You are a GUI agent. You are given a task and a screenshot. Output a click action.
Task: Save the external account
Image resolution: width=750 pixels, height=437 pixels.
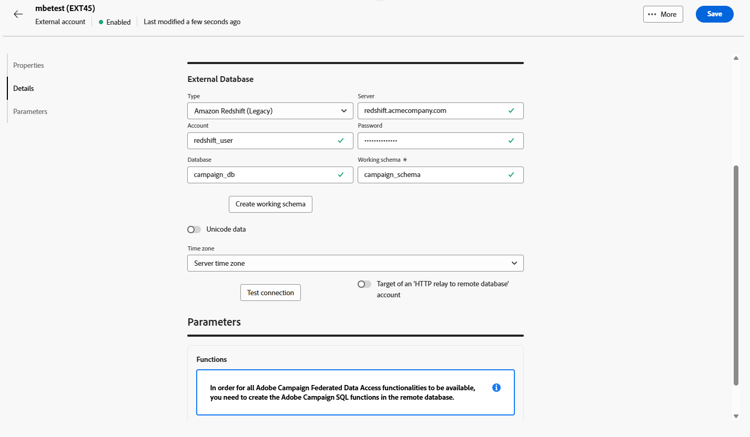point(714,14)
